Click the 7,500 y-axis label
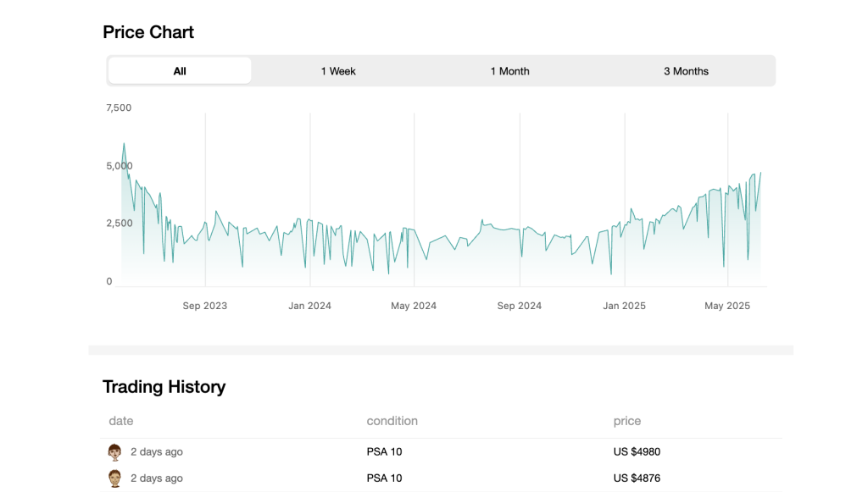Viewport: 868px width, 492px height. pyautogui.click(x=119, y=108)
